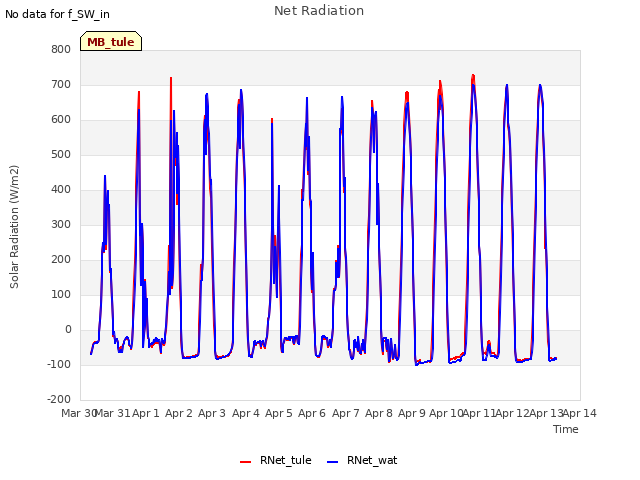Click the Apr 8 x-axis date label

(x=379, y=413)
